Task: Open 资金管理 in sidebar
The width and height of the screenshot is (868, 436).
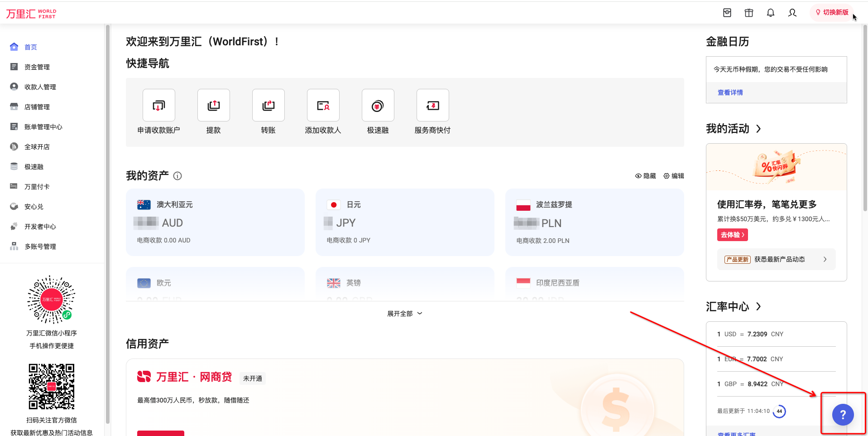Action: [37, 67]
